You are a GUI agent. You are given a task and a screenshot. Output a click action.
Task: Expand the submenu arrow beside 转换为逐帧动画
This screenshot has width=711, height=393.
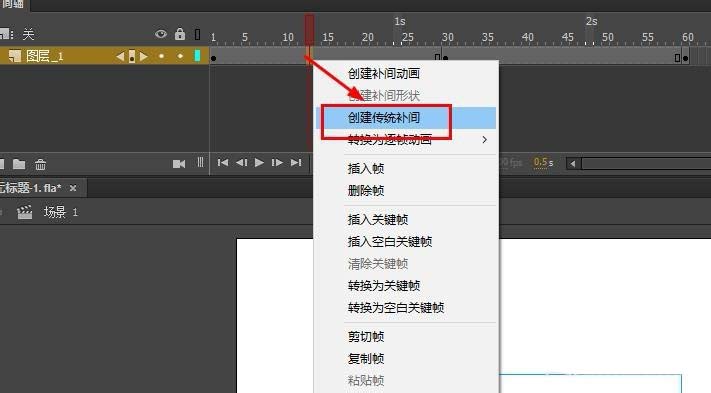(x=485, y=140)
